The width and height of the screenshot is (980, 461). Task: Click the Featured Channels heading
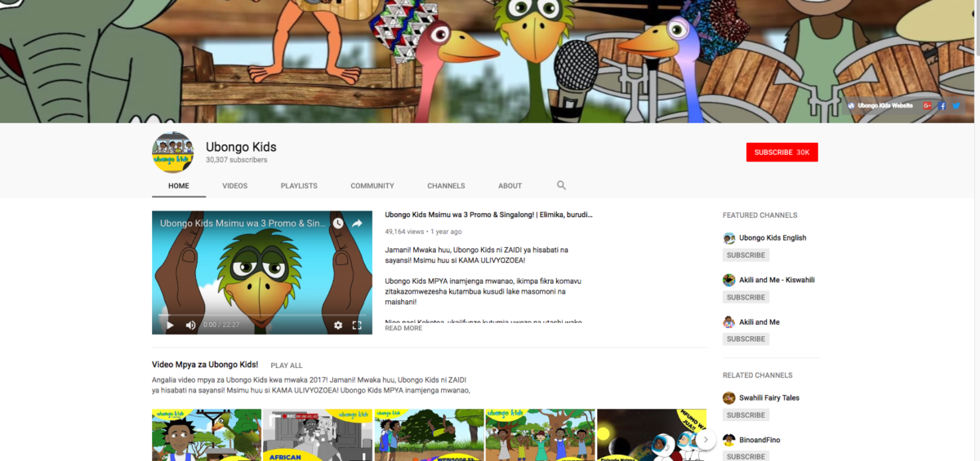[759, 215]
